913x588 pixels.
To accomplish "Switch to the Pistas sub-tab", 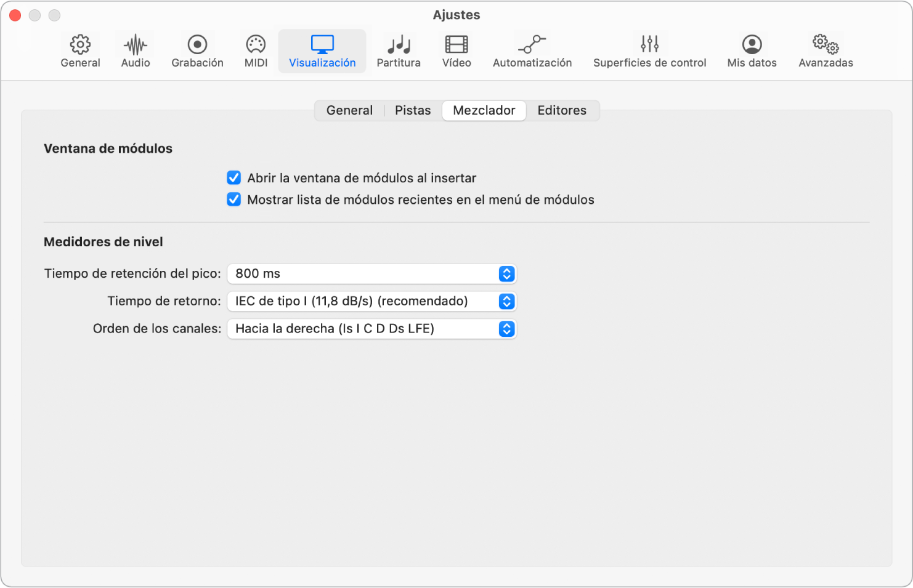I will tap(413, 111).
